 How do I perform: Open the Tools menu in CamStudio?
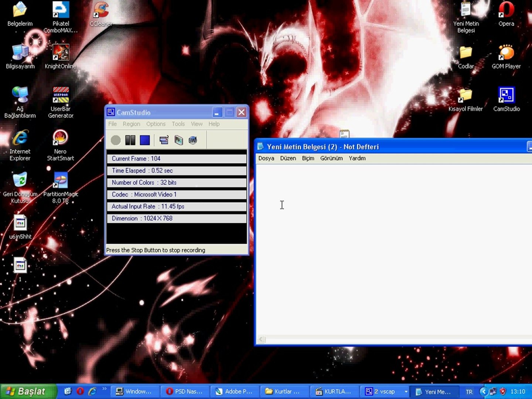pos(178,124)
